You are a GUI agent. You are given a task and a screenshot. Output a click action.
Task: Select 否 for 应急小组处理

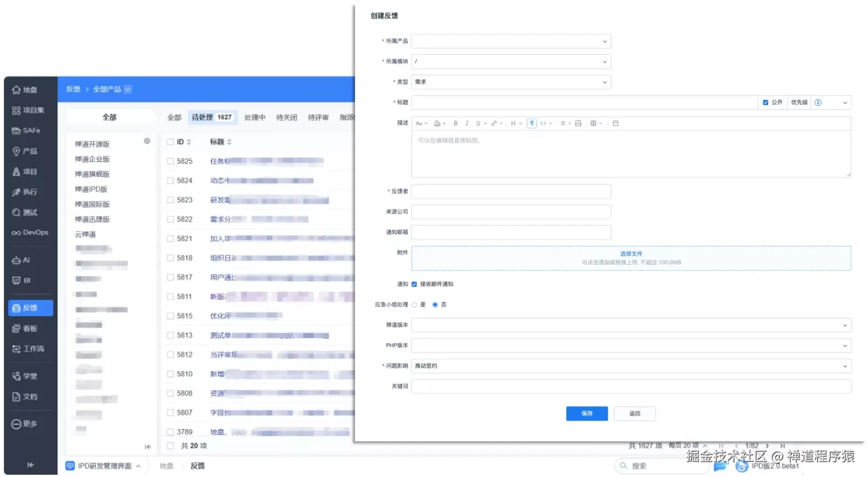[435, 305]
